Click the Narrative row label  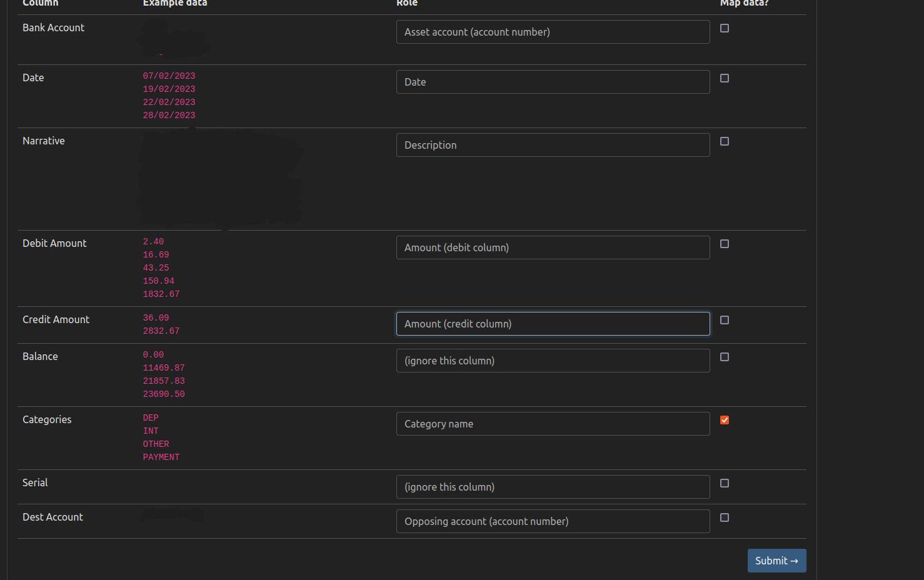[43, 141]
